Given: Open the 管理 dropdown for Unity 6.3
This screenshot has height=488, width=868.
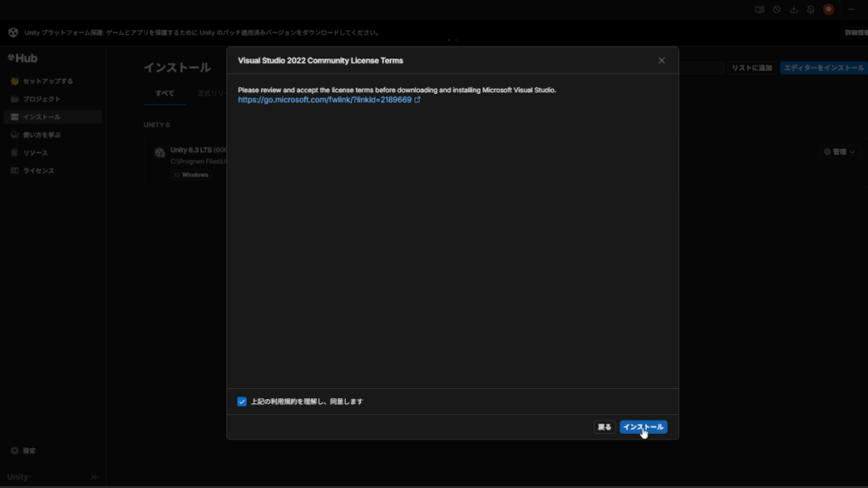Looking at the screenshot, I should pyautogui.click(x=838, y=152).
